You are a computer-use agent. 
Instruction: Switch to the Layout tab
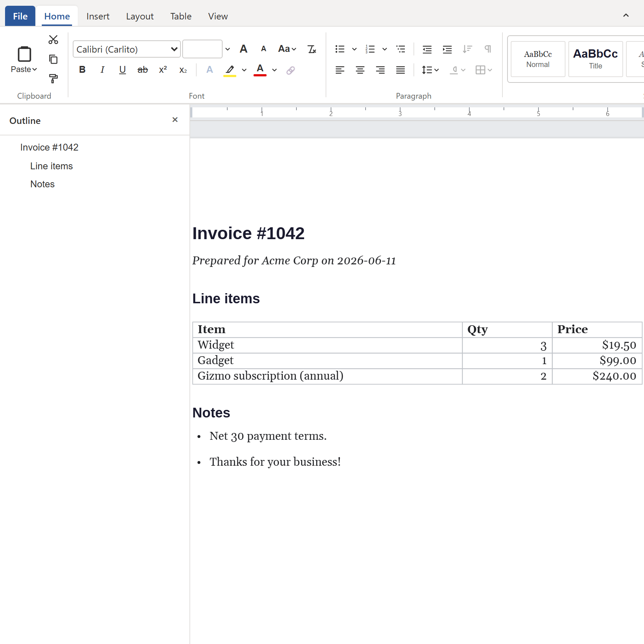coord(140,16)
